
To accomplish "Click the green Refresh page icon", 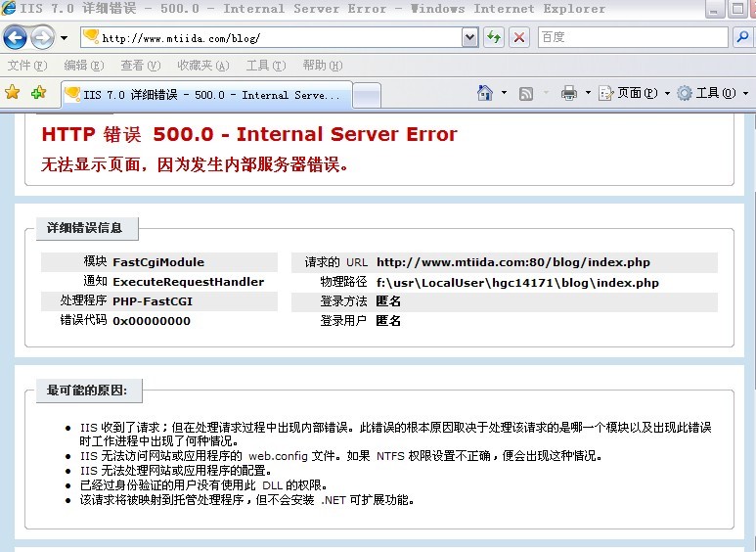I will click(494, 37).
